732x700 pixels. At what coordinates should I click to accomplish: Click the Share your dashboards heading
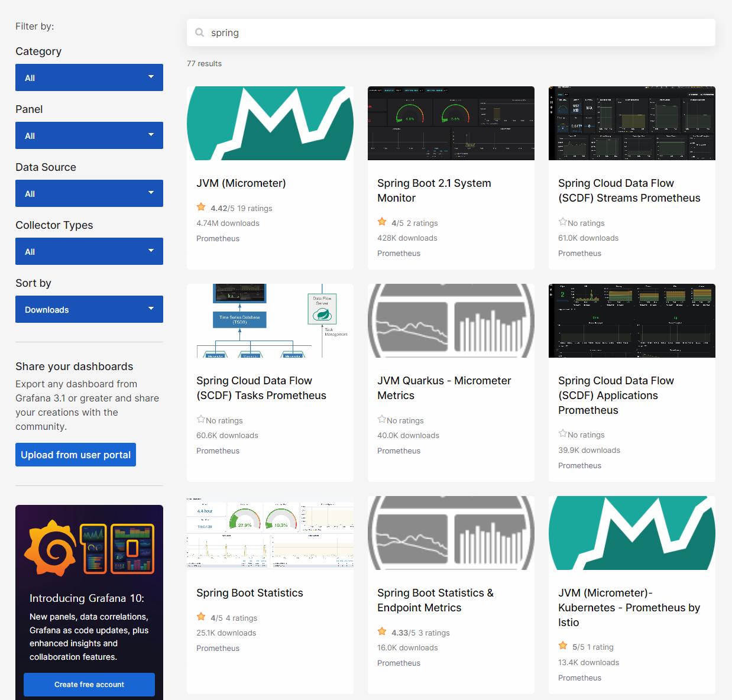point(75,367)
